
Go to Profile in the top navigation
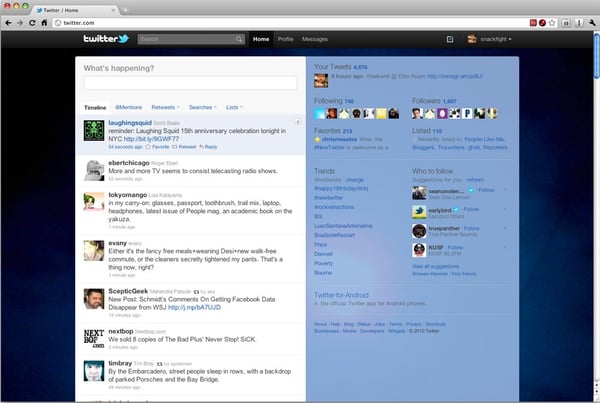pos(285,39)
